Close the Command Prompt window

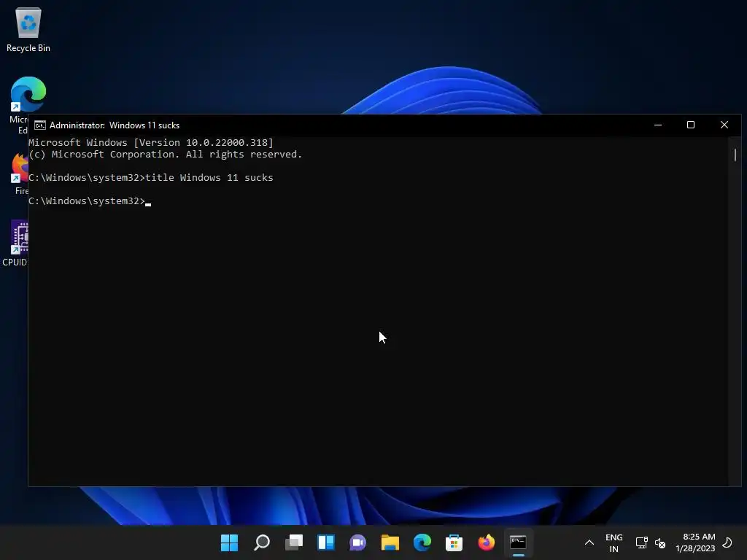[724, 125]
